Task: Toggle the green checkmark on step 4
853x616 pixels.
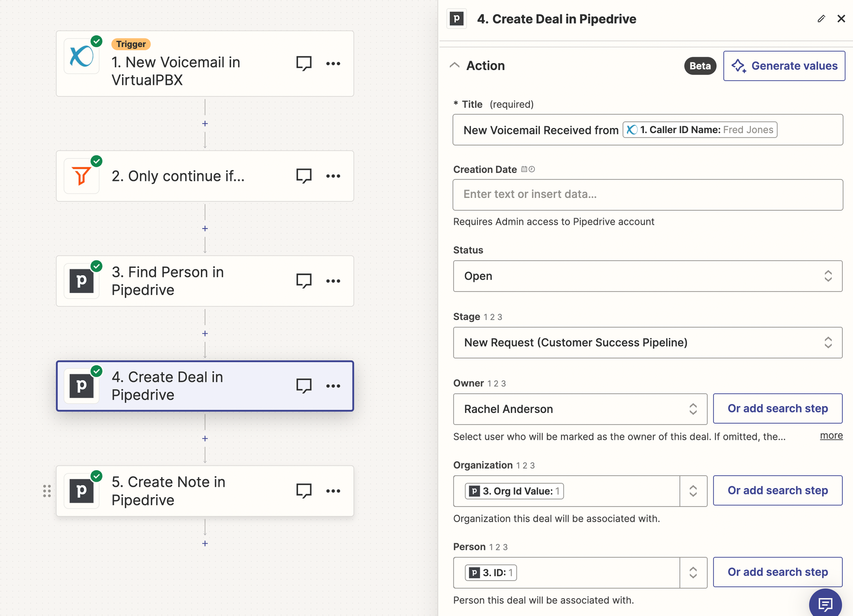Action: (x=96, y=369)
